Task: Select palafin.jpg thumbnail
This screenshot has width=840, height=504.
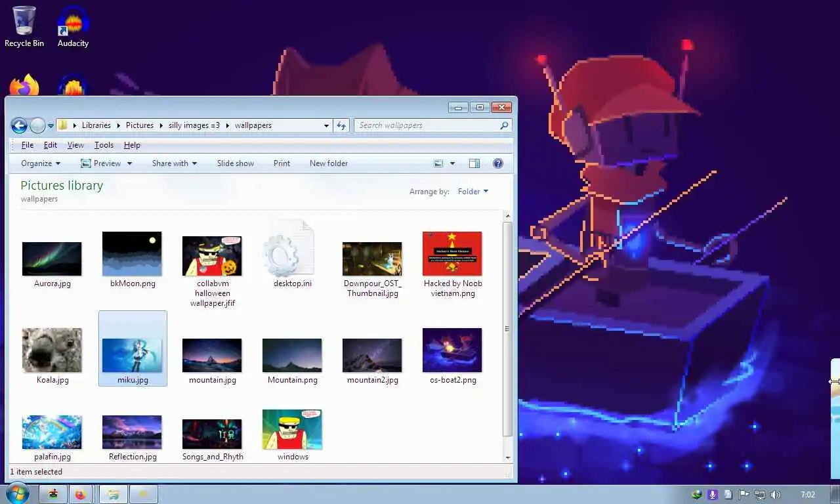Action: click(52, 432)
